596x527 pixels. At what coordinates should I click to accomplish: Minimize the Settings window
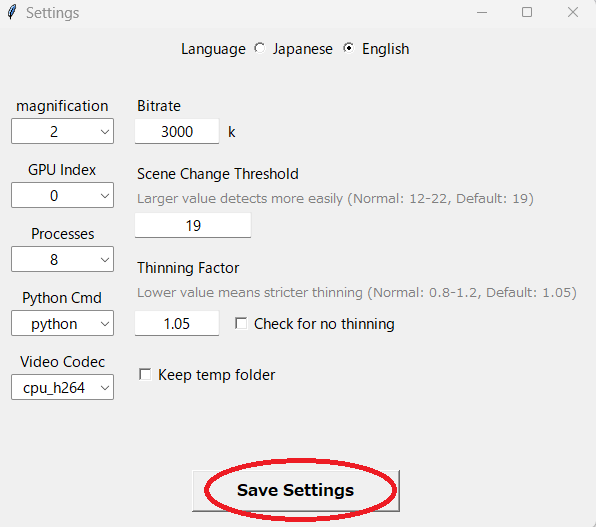[x=482, y=13]
